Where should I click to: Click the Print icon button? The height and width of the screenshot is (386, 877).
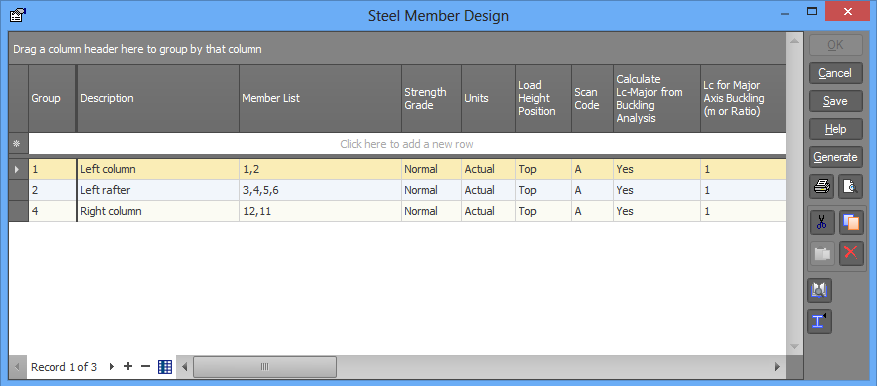pos(822,187)
